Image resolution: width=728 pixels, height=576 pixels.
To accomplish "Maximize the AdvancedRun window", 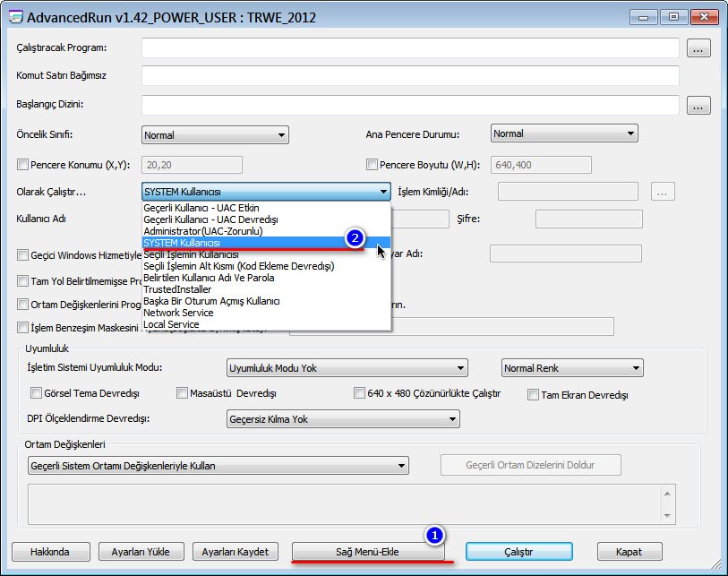I will pos(673,17).
